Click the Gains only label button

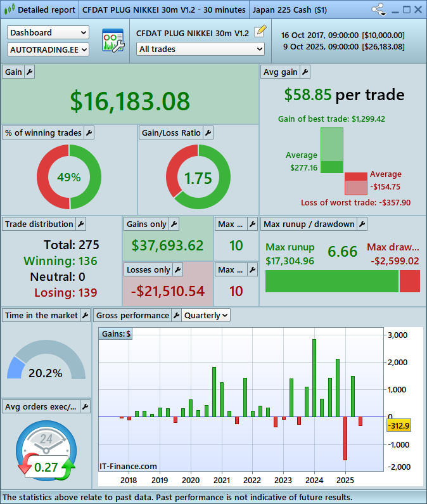[x=146, y=224]
